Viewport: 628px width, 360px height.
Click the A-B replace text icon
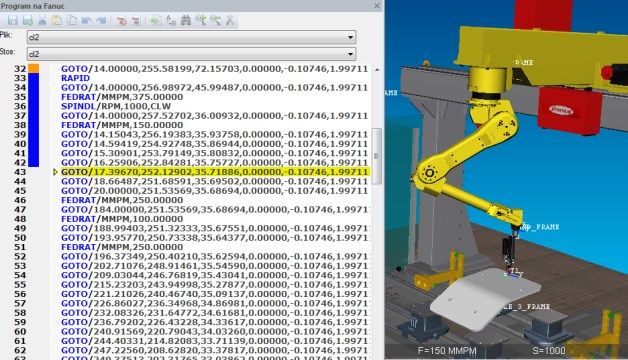[x=171, y=20]
